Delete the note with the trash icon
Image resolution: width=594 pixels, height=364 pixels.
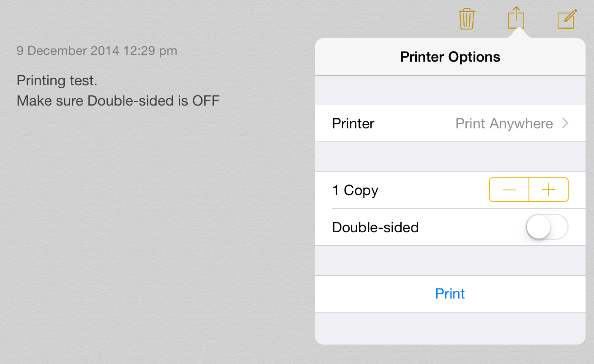[466, 19]
